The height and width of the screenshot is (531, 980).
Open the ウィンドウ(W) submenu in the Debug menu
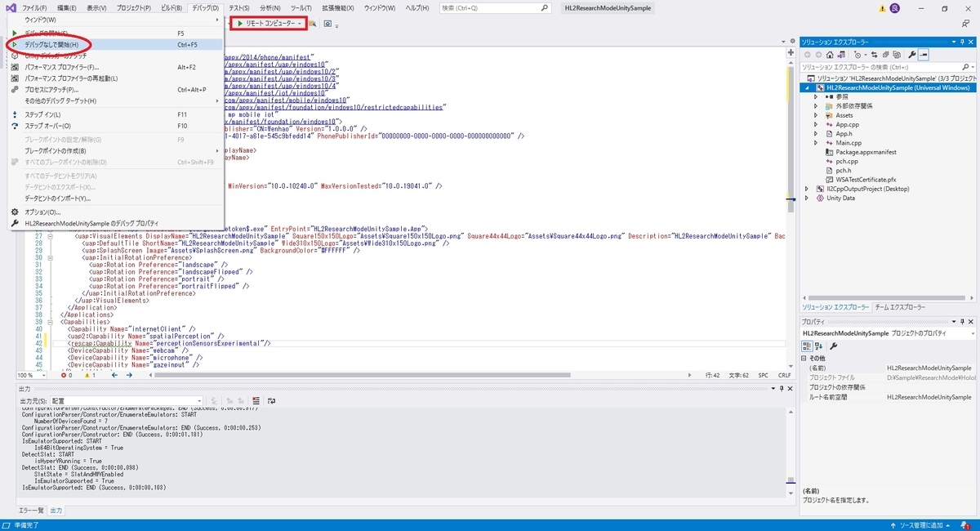point(115,19)
